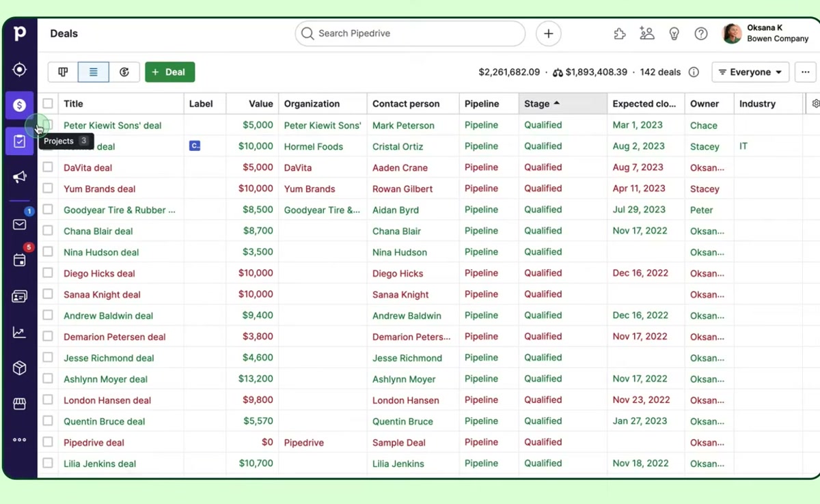Check the Goodyear Tire & Rubber deal checkbox
This screenshot has width=820, height=504.
pos(48,210)
